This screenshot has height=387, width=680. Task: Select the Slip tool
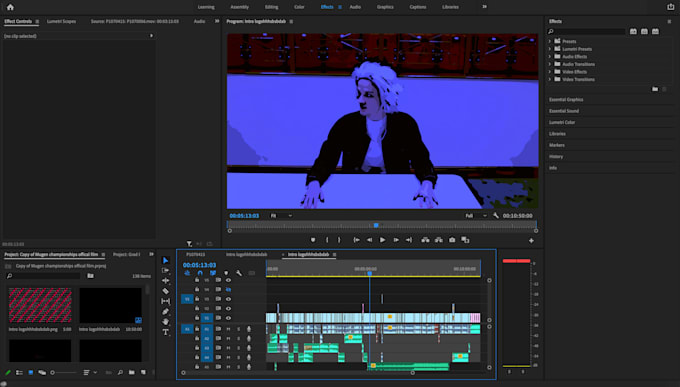166,301
